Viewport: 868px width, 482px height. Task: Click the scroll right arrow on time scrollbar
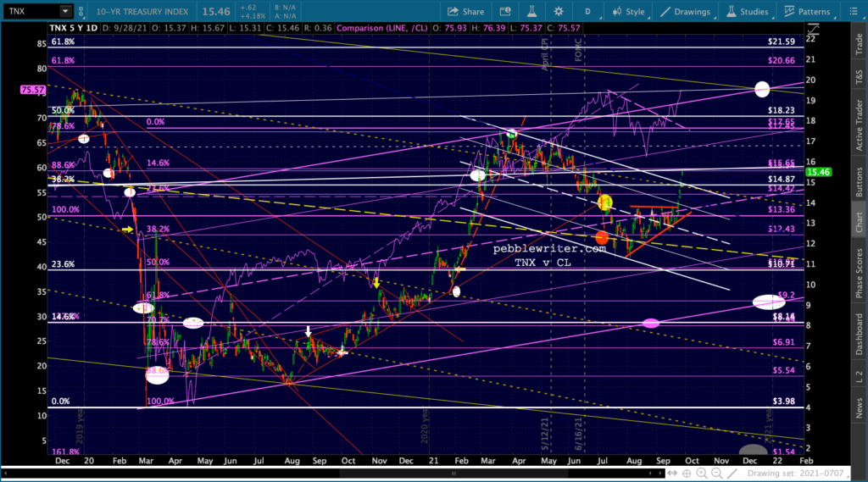[x=659, y=474]
